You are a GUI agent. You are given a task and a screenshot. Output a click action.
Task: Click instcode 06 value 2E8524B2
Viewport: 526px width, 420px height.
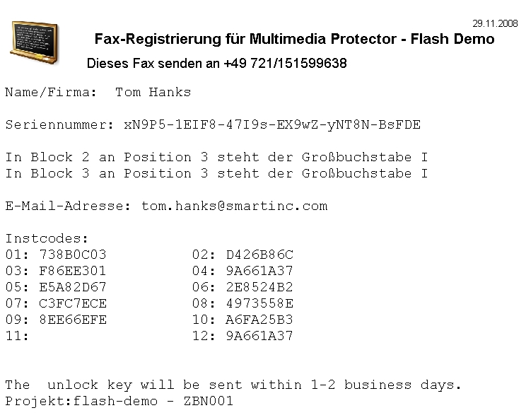pyautogui.click(x=259, y=287)
